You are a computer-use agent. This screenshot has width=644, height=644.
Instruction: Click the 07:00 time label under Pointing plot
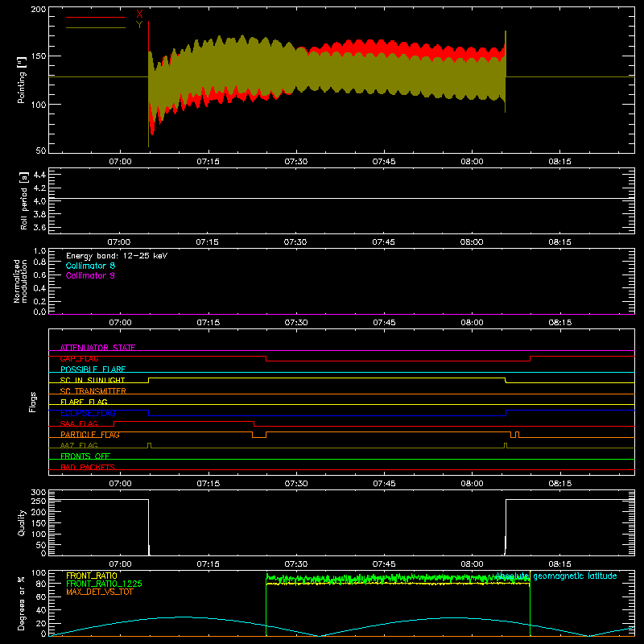(x=120, y=162)
